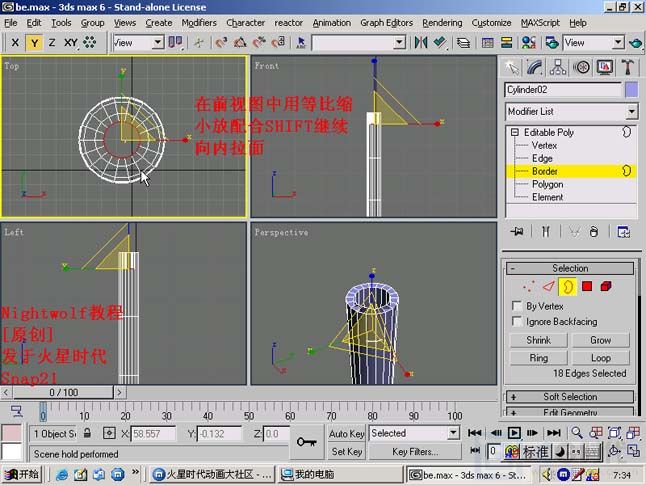
Task: Select Vertex sub-object level in stack
Action: pos(544,145)
